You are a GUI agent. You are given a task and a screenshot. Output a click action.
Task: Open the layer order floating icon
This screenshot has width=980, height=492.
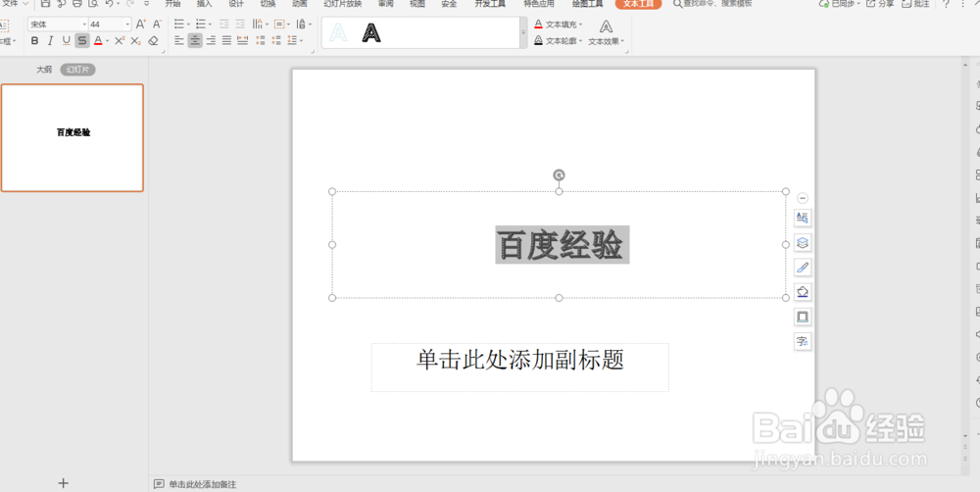(804, 242)
